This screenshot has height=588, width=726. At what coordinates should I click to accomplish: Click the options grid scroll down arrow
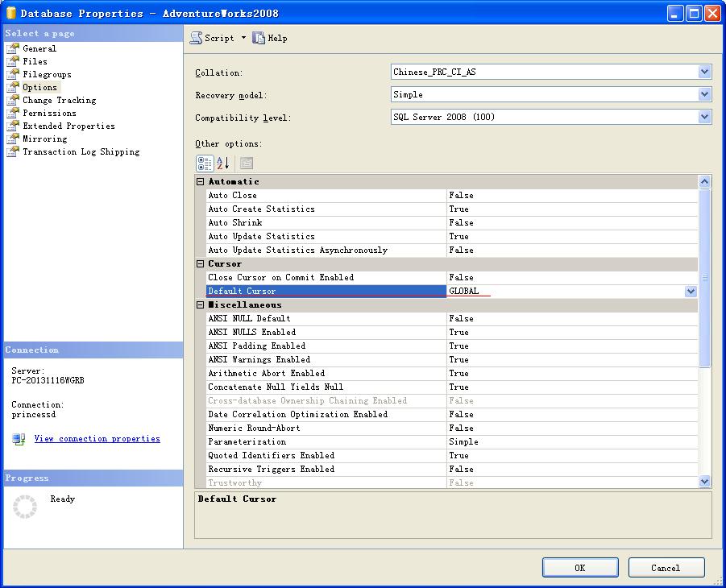[704, 482]
